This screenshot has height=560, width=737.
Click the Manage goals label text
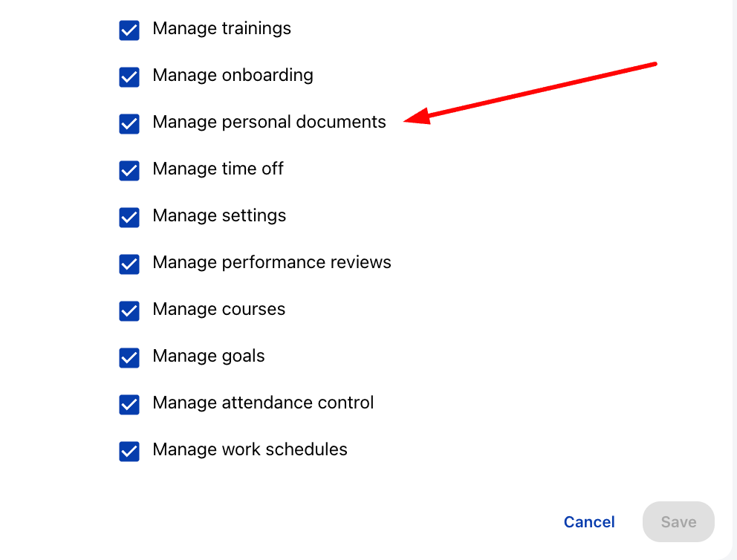[x=208, y=356]
